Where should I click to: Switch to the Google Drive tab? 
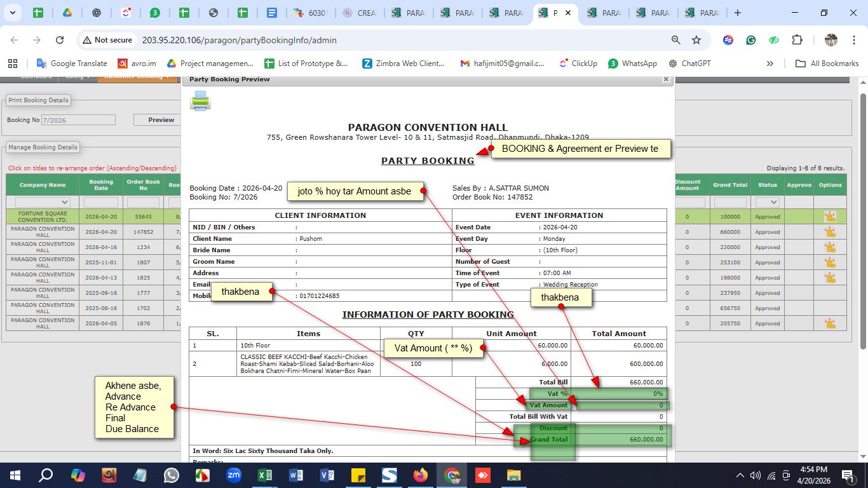[67, 13]
